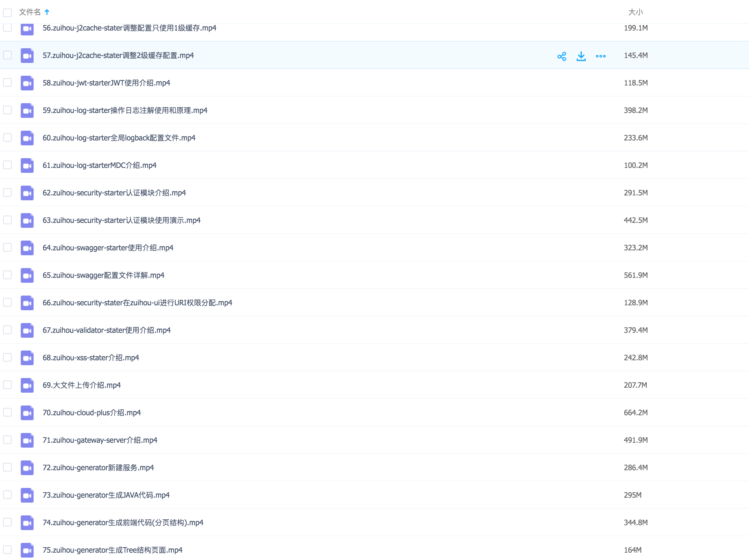Download the 57.zuihou-j2cache-stater file
This screenshot has width=749, height=560.
(x=581, y=56)
